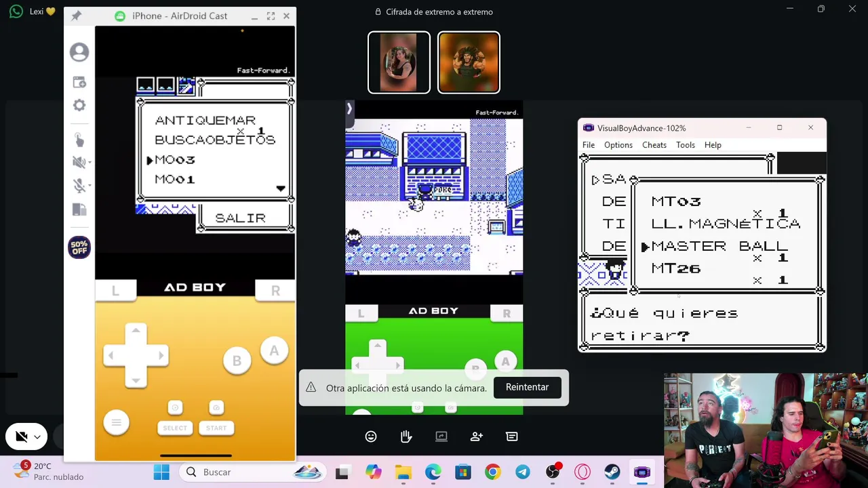Open OBS Studio from the taskbar

click(x=553, y=472)
